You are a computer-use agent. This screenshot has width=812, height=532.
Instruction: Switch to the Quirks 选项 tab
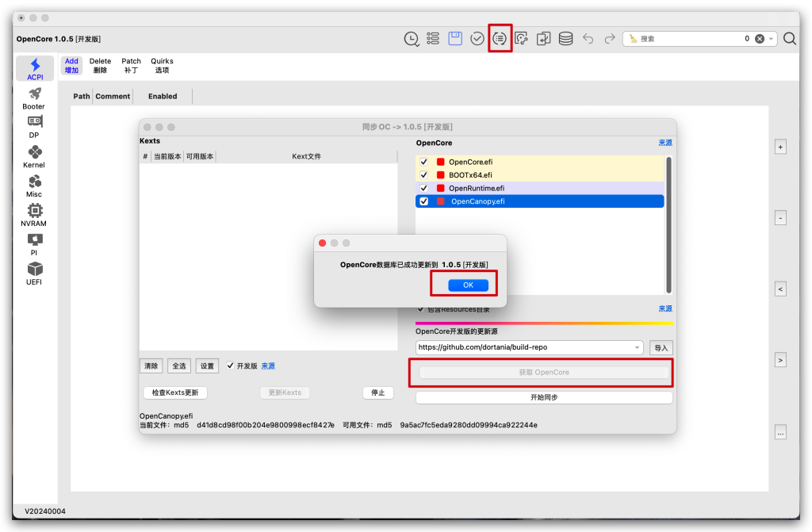point(162,65)
